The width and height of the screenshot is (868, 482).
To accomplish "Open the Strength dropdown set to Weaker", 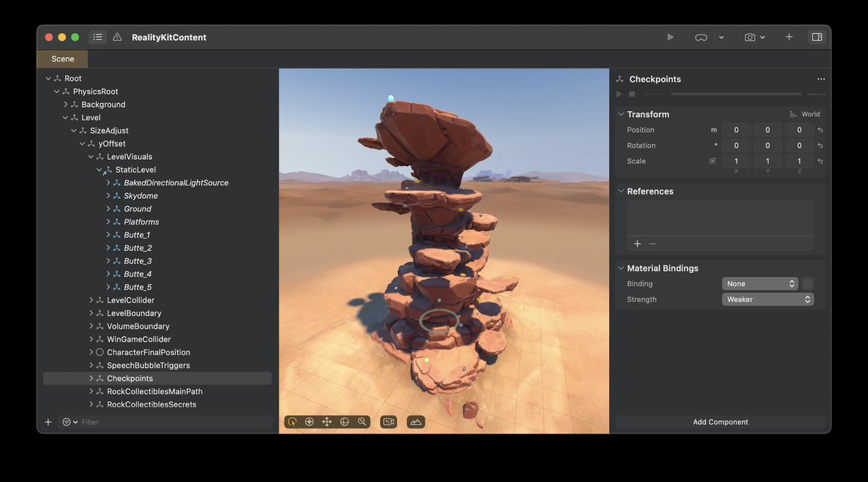I will point(767,299).
